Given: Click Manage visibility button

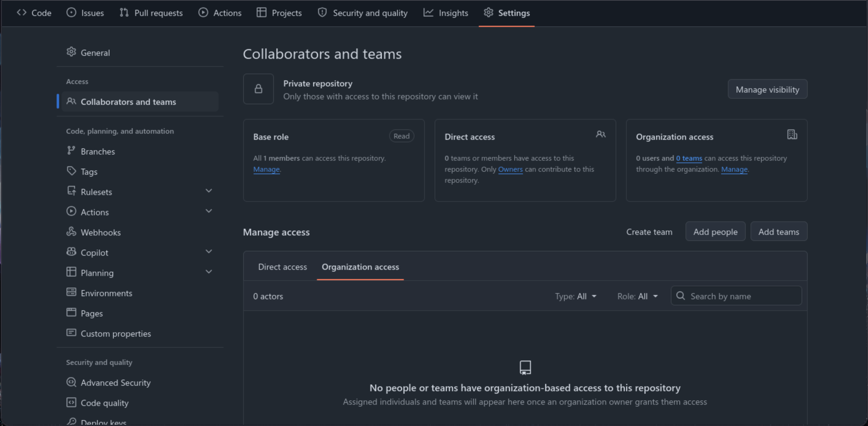Looking at the screenshot, I should (x=767, y=89).
